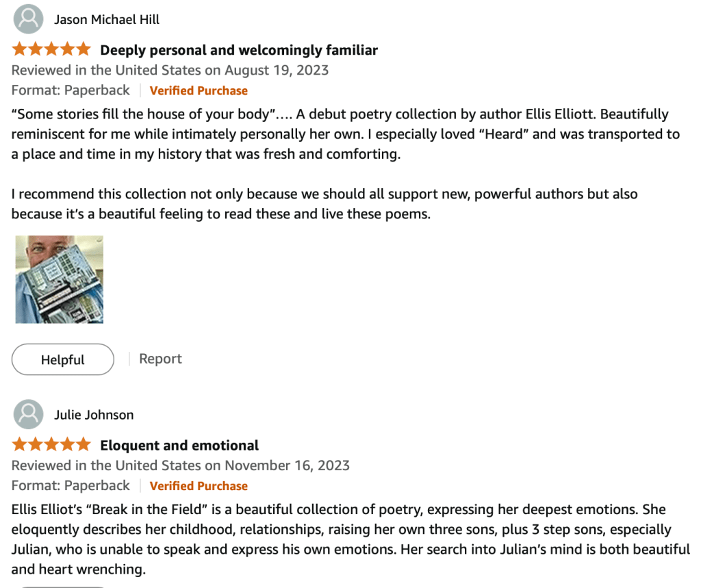Open review titled "Deeply personal and welcomingly familiar"
Image resolution: width=701 pixels, height=588 pixels.
[239, 50]
